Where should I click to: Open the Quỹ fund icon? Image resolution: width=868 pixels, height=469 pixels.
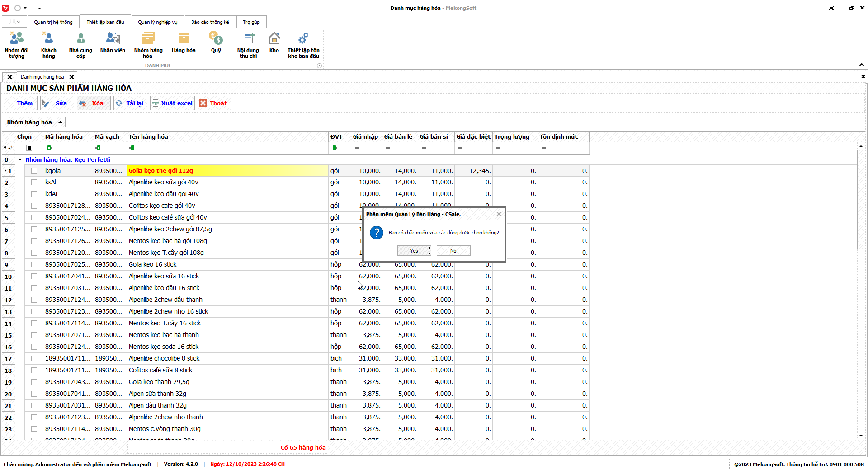click(216, 43)
